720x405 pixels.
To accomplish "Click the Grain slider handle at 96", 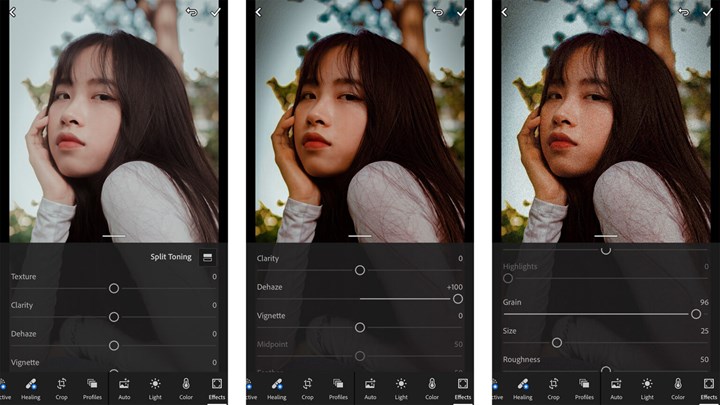I will pyautogui.click(x=696, y=314).
